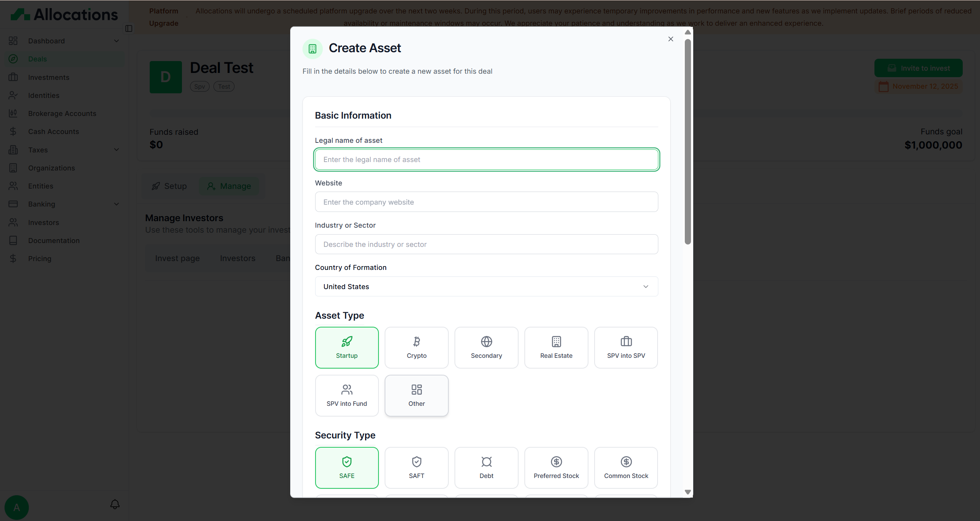Focus the Website input field
This screenshot has width=980, height=521.
tap(486, 202)
